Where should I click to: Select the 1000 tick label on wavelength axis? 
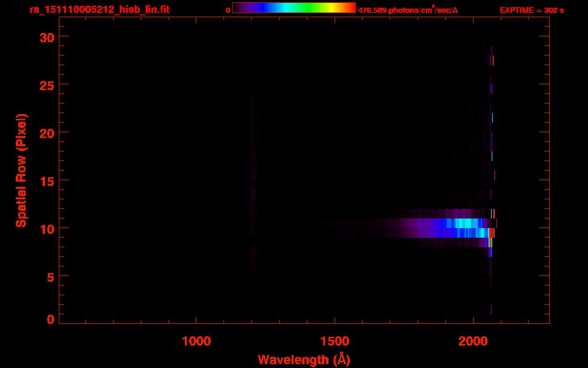pos(196,342)
